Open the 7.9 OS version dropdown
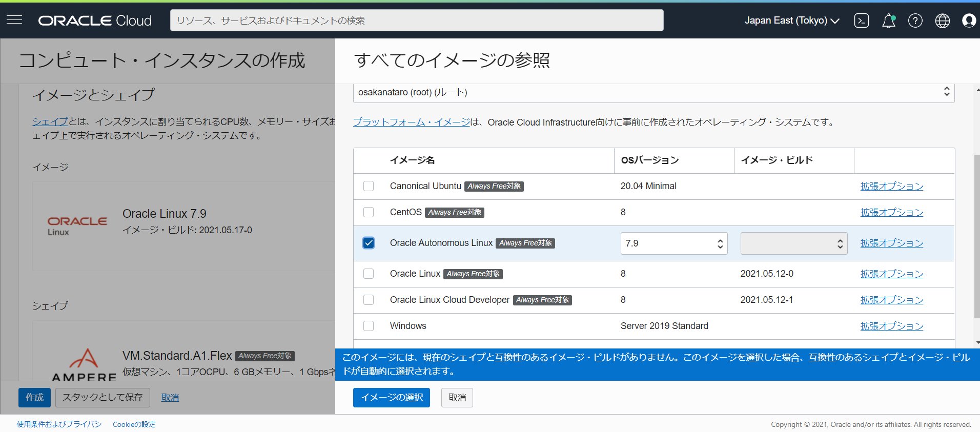Screen dimensions: 980x432 coord(674,243)
